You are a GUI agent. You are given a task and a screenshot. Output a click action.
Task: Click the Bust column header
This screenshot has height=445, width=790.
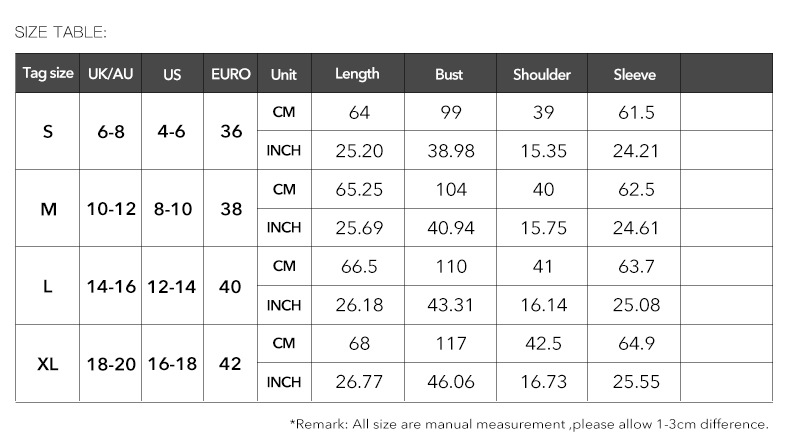point(449,74)
